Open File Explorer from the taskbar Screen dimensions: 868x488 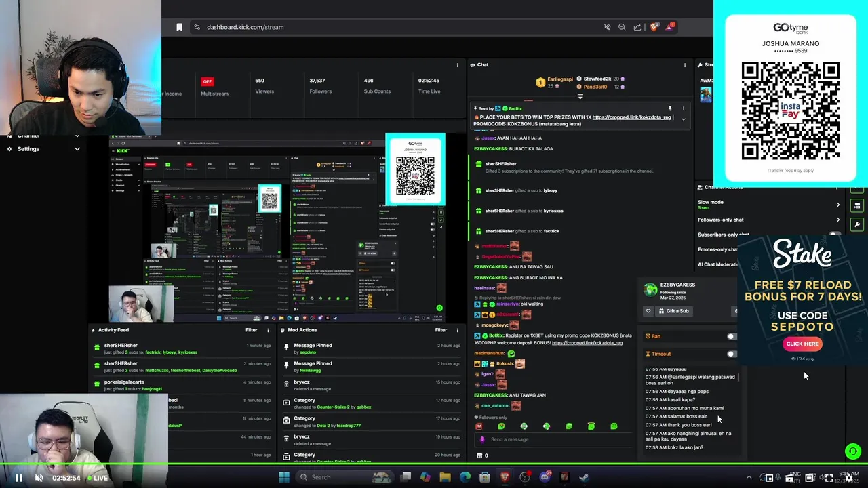pos(445,477)
